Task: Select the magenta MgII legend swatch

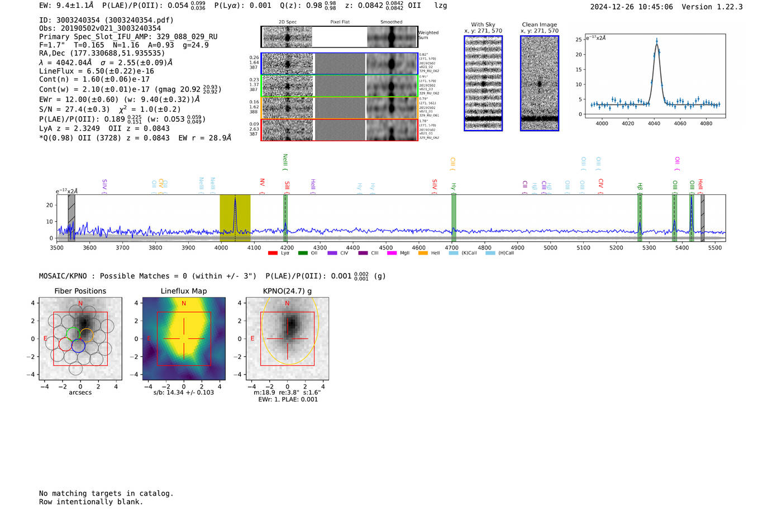Action: tap(393, 253)
